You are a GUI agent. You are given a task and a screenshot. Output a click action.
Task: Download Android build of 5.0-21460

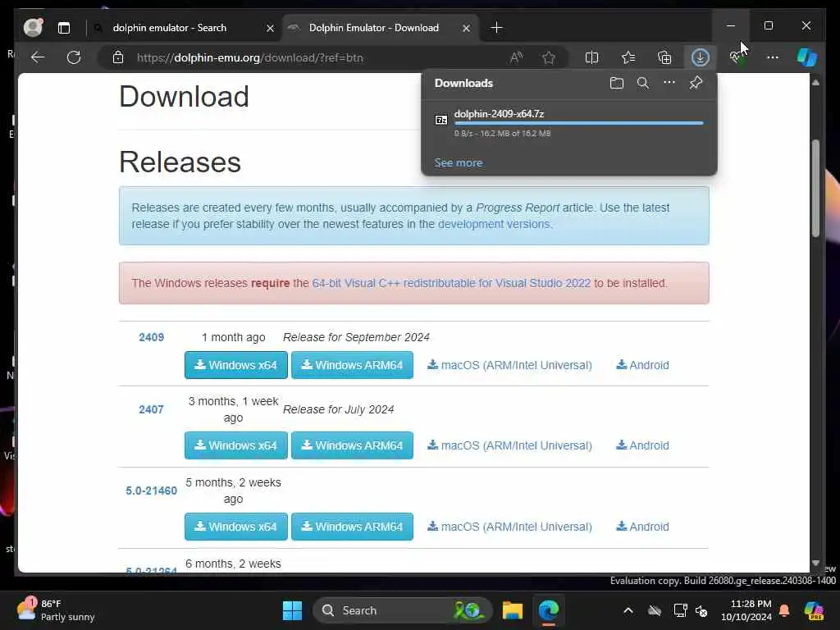coord(642,527)
